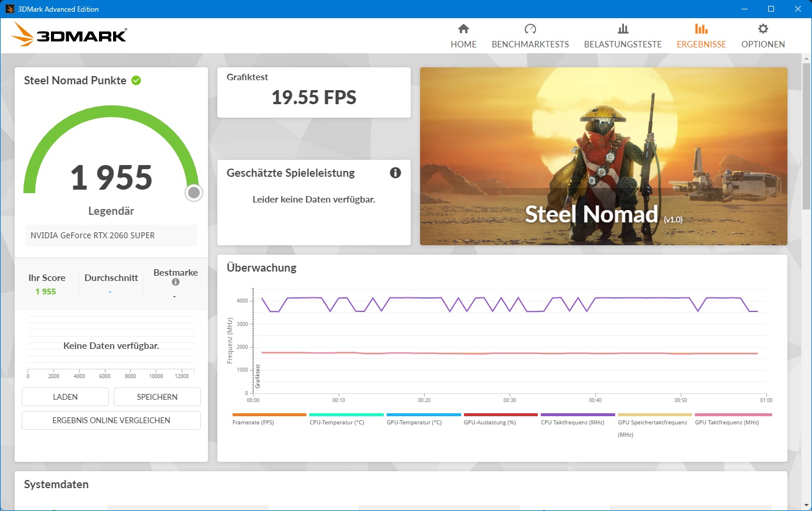Viewport: 812px width, 511px height.
Task: Maximize the 3DMark window
Action: tap(771, 9)
